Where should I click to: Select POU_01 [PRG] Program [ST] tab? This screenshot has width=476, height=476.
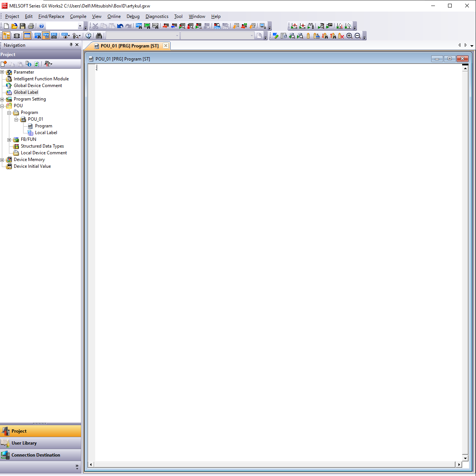[x=129, y=46]
